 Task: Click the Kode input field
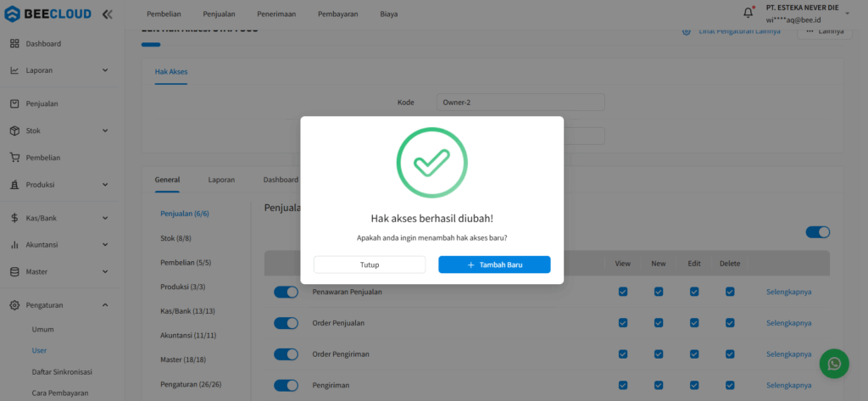click(x=520, y=103)
